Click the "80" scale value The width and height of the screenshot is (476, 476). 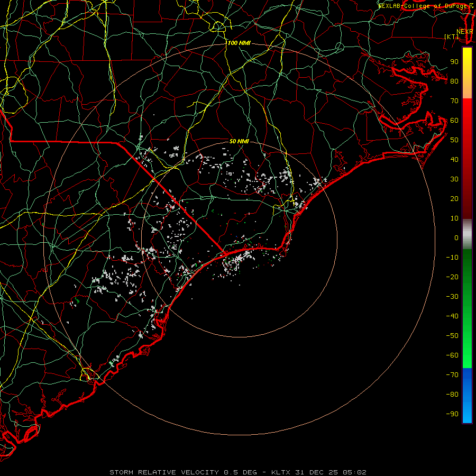point(454,81)
